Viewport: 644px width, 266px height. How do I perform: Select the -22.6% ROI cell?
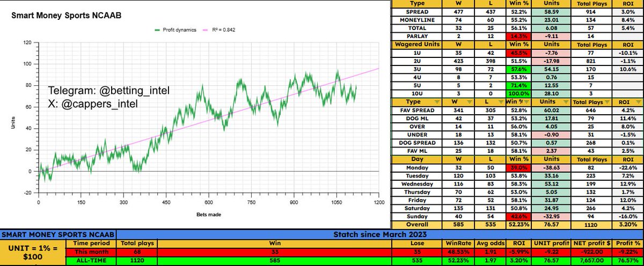click(x=628, y=167)
